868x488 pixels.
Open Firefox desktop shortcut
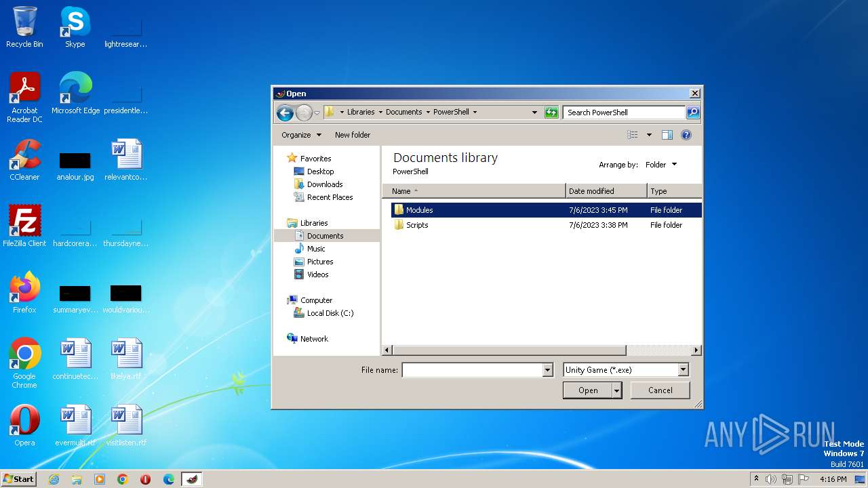24,293
